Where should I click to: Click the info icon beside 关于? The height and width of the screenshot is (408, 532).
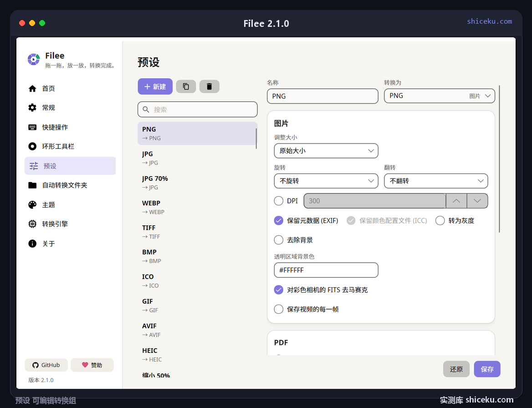click(32, 244)
